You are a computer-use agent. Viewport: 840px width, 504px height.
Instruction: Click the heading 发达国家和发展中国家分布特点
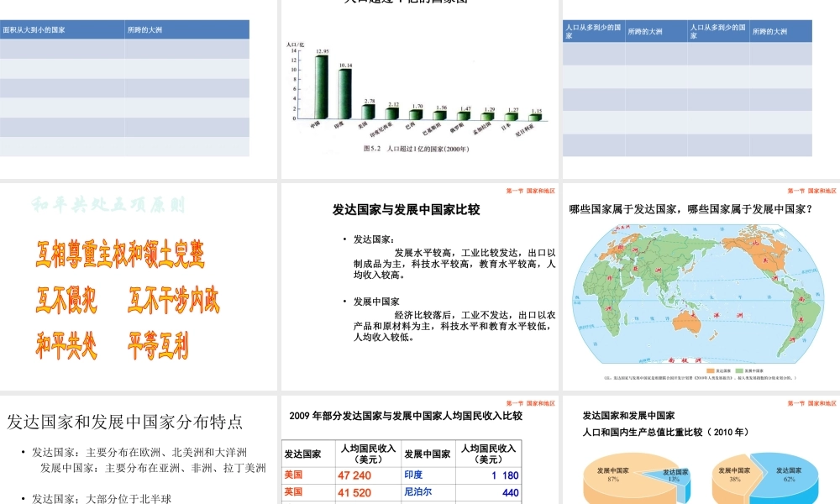125,422
